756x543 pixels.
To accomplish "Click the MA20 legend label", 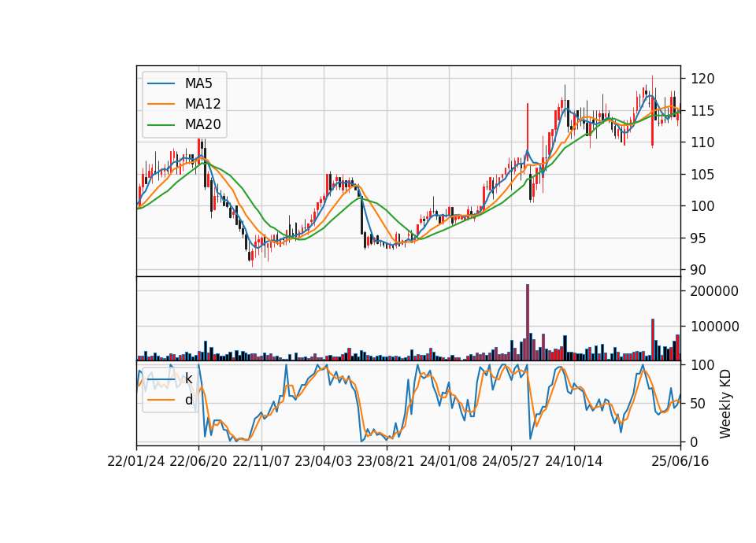I will click(x=202, y=124).
